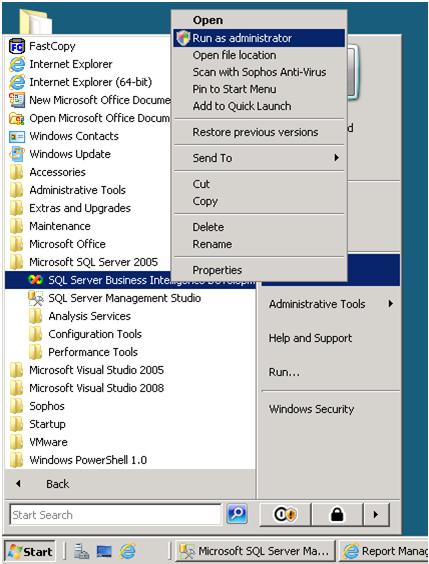Click Internet Explorer icon in Quick Launch
This screenshot has height=564, width=429.
128,551
